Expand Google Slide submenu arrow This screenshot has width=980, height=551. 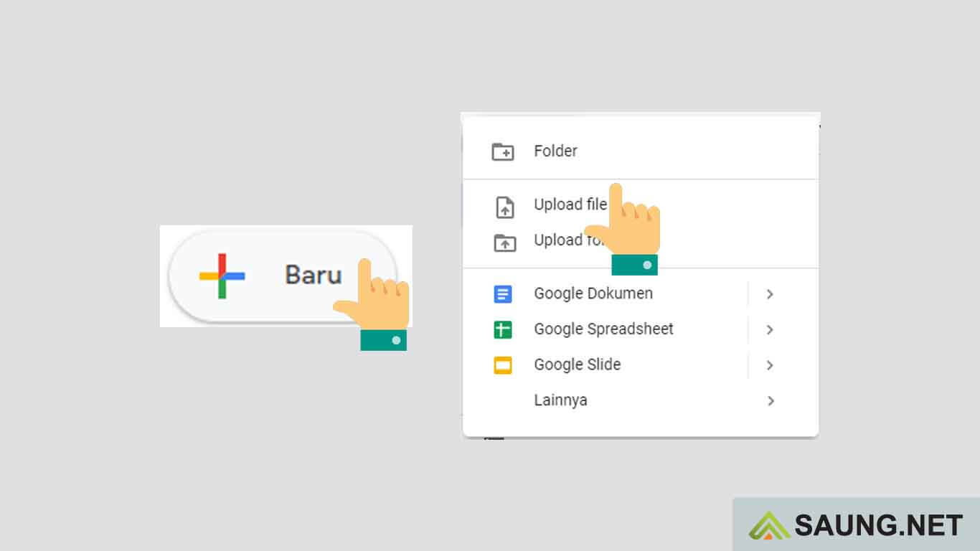point(770,365)
